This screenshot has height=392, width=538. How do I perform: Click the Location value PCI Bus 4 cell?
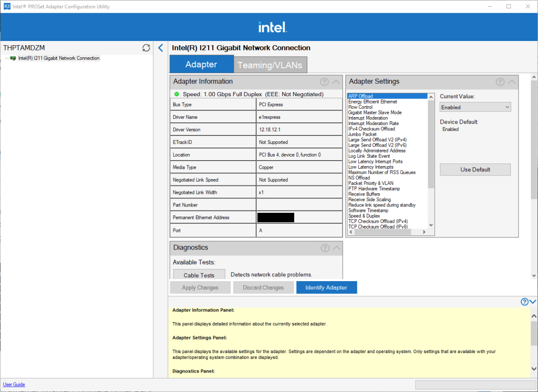point(299,155)
